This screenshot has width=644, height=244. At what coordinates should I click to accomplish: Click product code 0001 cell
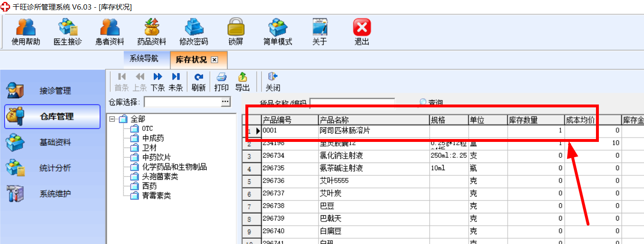(290, 130)
